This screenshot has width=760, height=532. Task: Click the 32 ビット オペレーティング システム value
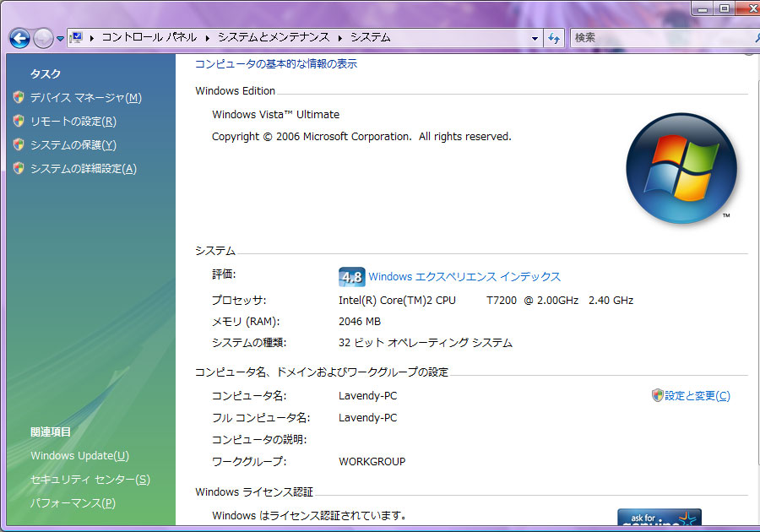coord(425,343)
